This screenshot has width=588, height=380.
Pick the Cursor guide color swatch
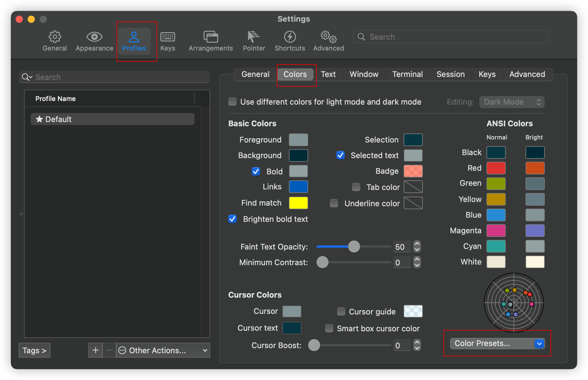click(x=413, y=311)
